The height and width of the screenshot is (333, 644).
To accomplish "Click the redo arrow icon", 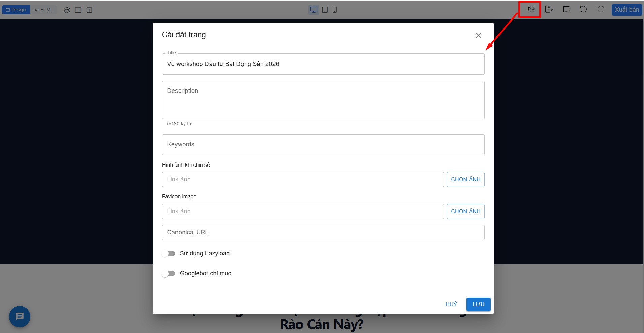I will (x=601, y=9).
